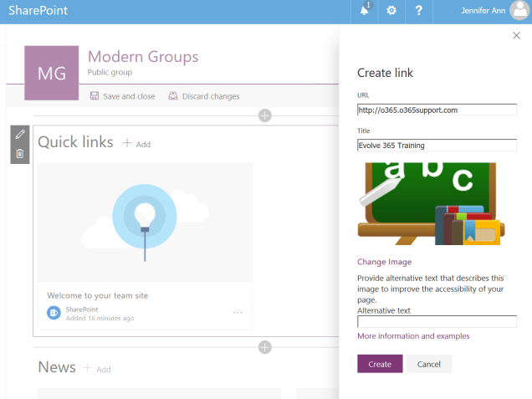
Task: Open ellipsis menu on Welcome card
Action: pyautogui.click(x=238, y=312)
